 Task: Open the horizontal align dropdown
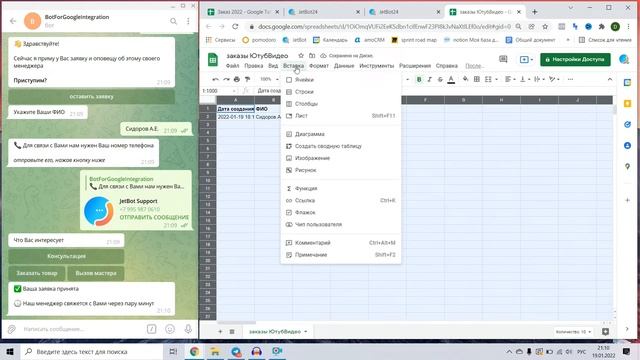click(510, 79)
